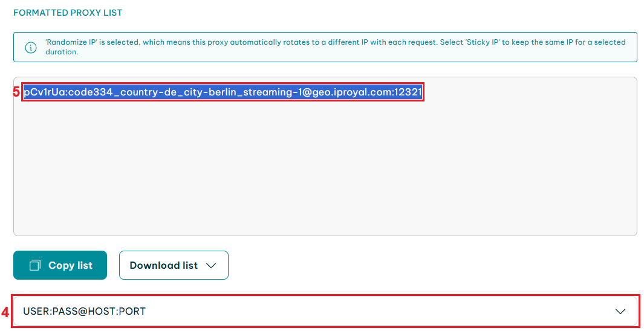Click the info circle icon in the notice

[31, 47]
